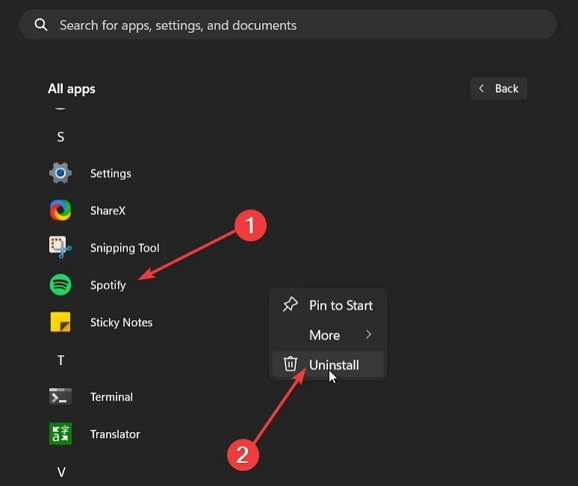Image resolution: width=578 pixels, height=486 pixels.
Task: Jump via the V letter header
Action: coord(61,472)
